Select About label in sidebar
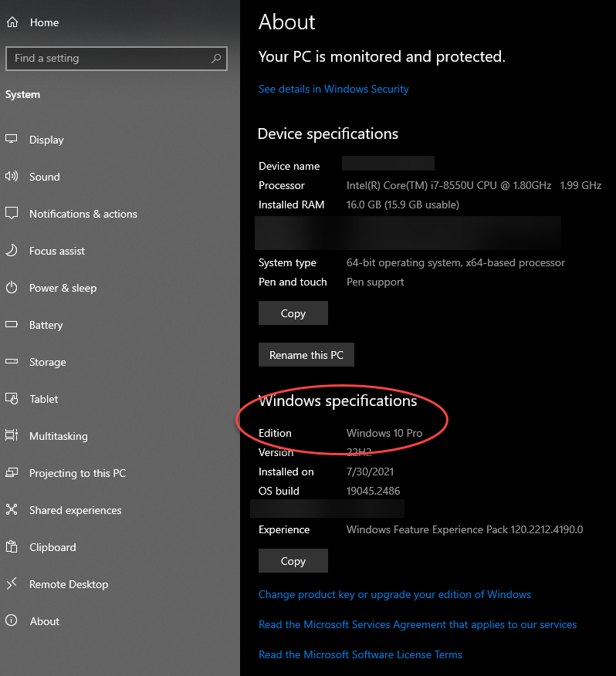Screen dimensions: 616x676 (45, 621)
